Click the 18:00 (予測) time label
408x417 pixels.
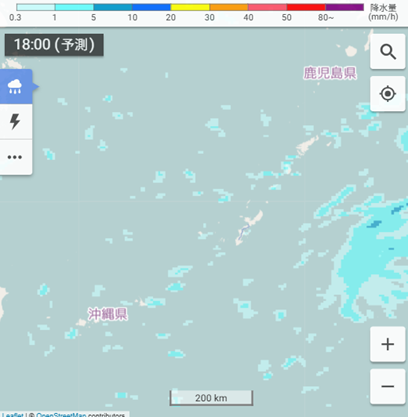tap(54, 45)
